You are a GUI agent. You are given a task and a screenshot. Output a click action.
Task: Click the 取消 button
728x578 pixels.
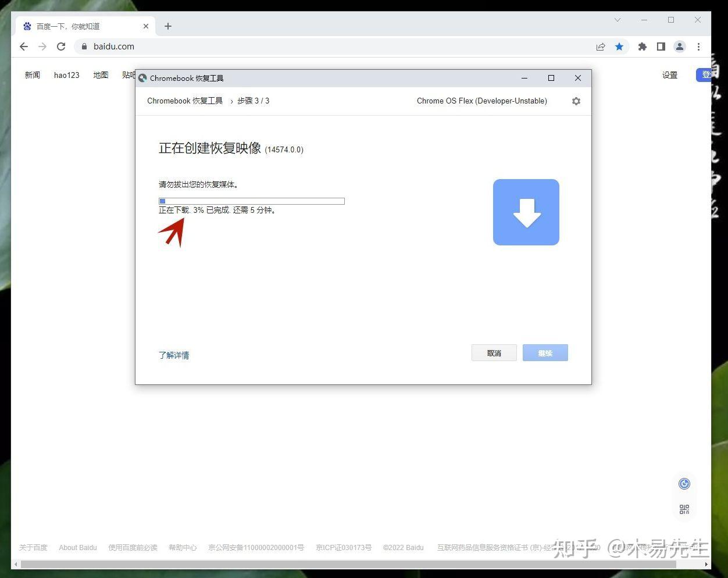tap(494, 353)
